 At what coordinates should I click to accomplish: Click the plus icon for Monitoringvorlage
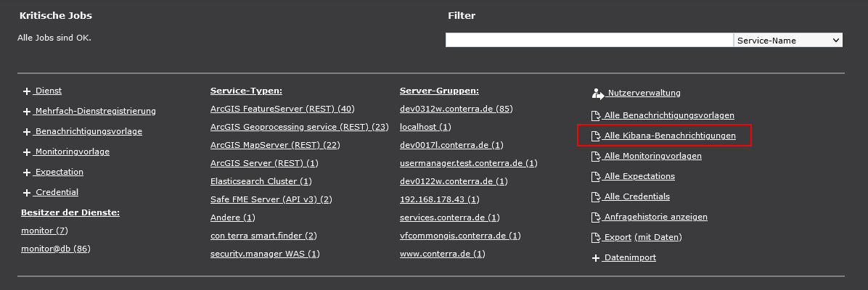(x=27, y=152)
